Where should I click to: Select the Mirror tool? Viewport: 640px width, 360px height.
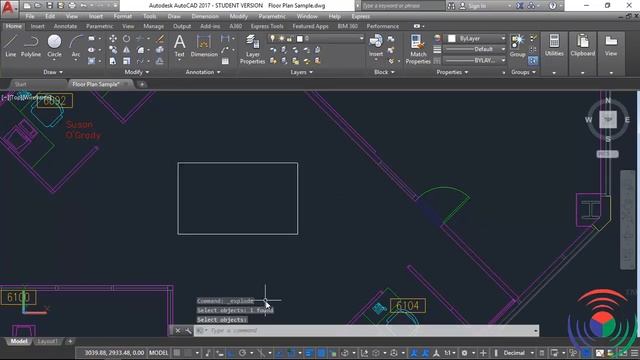pyautogui.click(x=127, y=50)
